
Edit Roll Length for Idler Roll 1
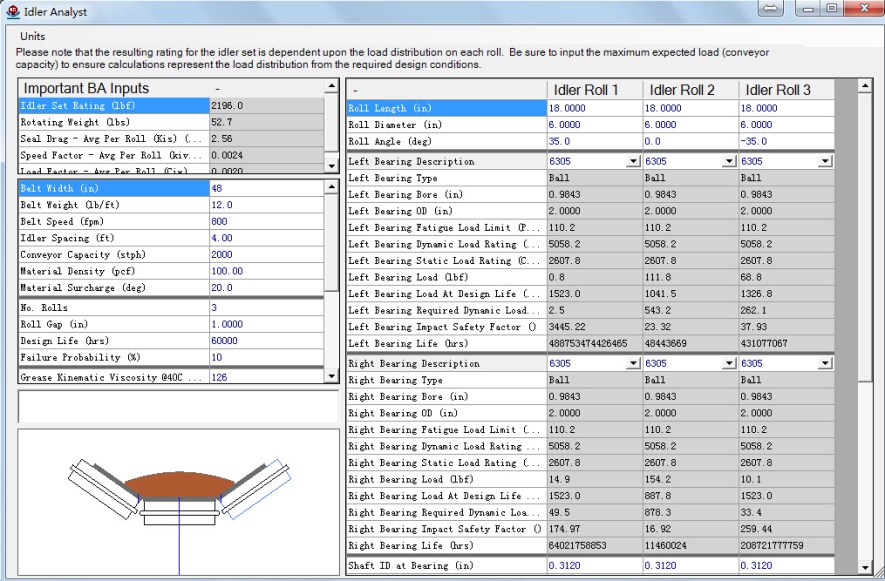[x=594, y=108]
